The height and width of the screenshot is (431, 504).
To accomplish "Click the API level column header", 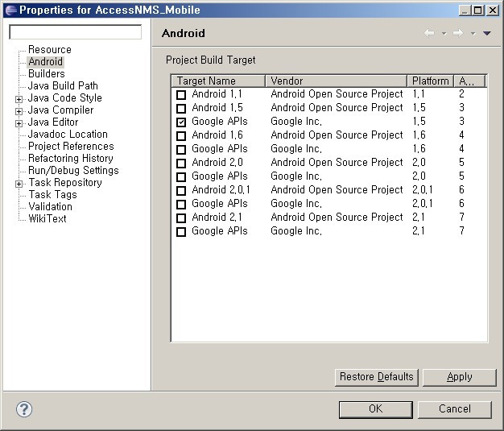I will click(469, 81).
